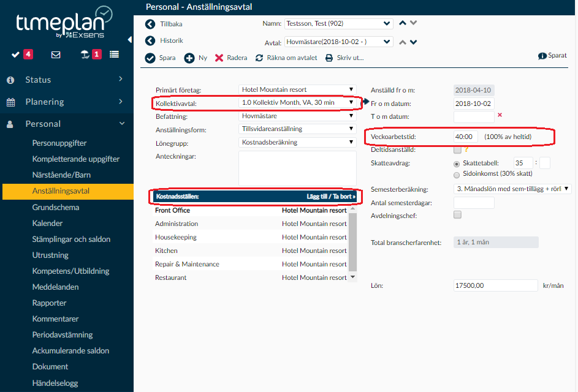
Task: Open Närstående/Barn in the sidebar
Action: 61,175
